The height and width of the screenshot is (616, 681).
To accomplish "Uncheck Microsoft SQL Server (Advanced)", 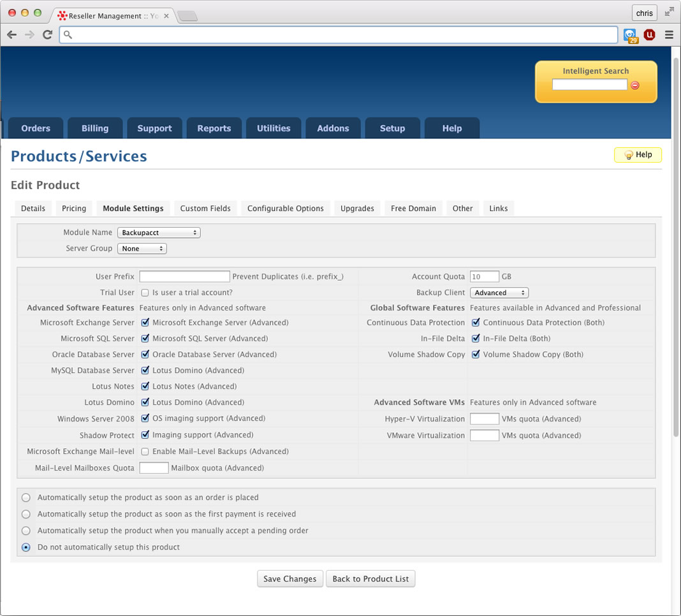I will click(145, 339).
